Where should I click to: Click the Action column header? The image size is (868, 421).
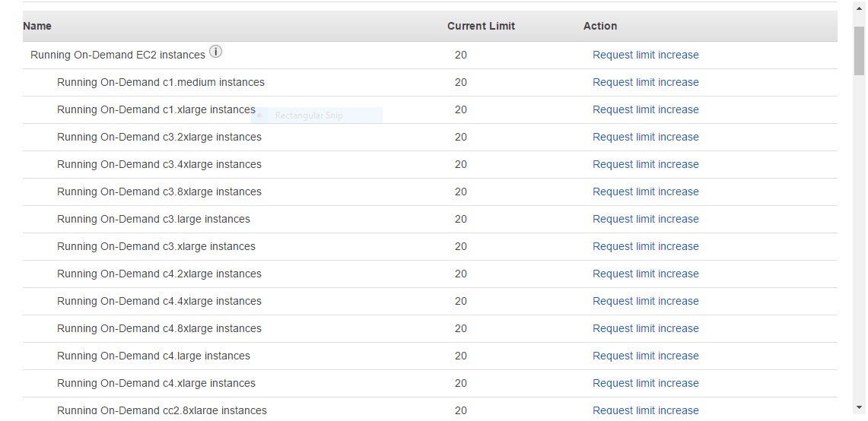(600, 26)
